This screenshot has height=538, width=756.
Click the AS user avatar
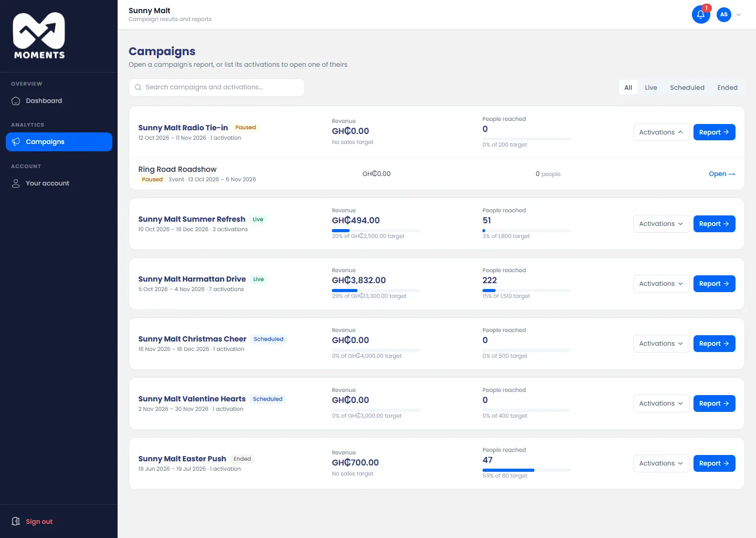click(x=724, y=15)
